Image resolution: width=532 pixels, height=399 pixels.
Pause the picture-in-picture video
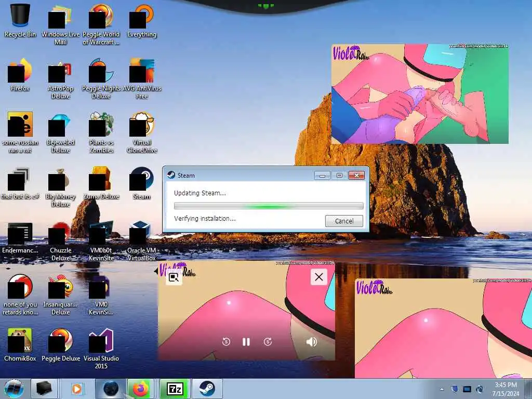246,342
